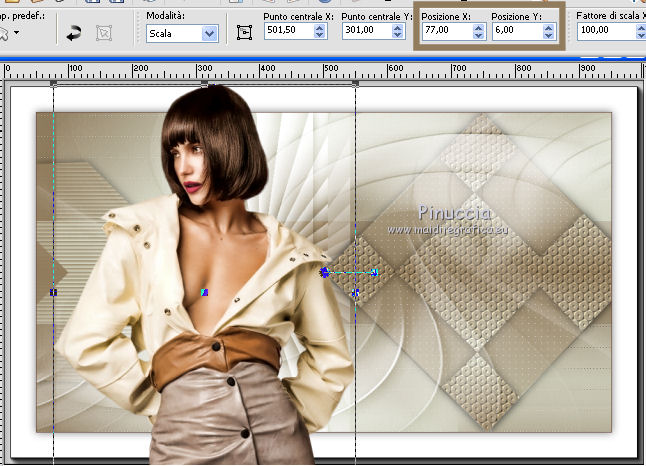Click the Punto centrale X field 501,50
Image resolution: width=646 pixels, height=466 pixels.
(x=289, y=30)
